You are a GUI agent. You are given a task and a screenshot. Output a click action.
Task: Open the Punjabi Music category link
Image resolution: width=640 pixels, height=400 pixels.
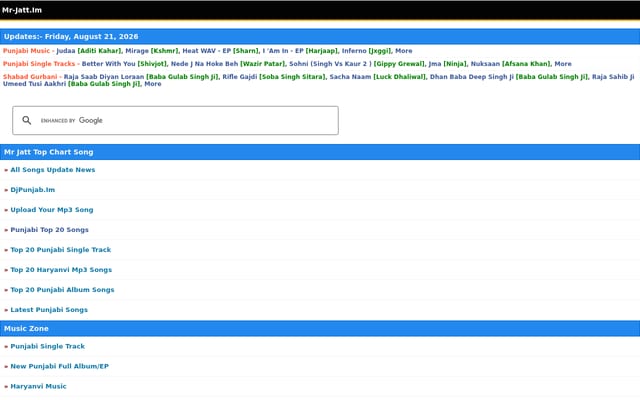click(26, 51)
